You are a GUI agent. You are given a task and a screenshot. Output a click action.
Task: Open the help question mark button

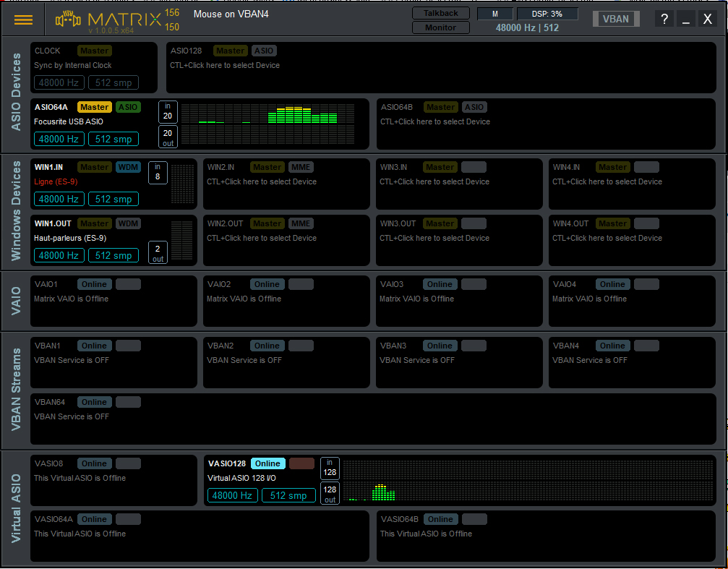pyautogui.click(x=664, y=19)
